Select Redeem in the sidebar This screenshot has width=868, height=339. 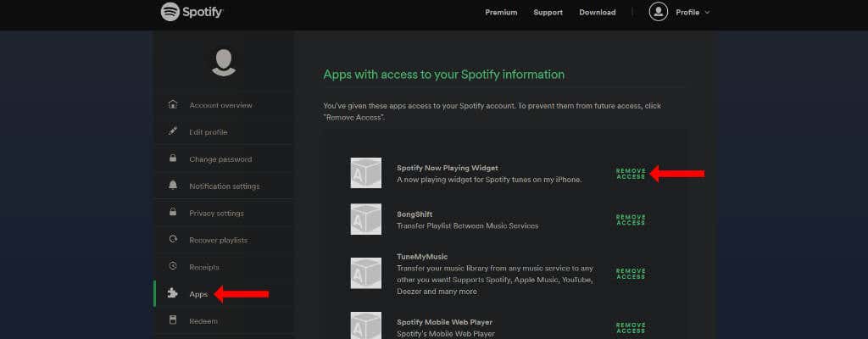point(203,321)
